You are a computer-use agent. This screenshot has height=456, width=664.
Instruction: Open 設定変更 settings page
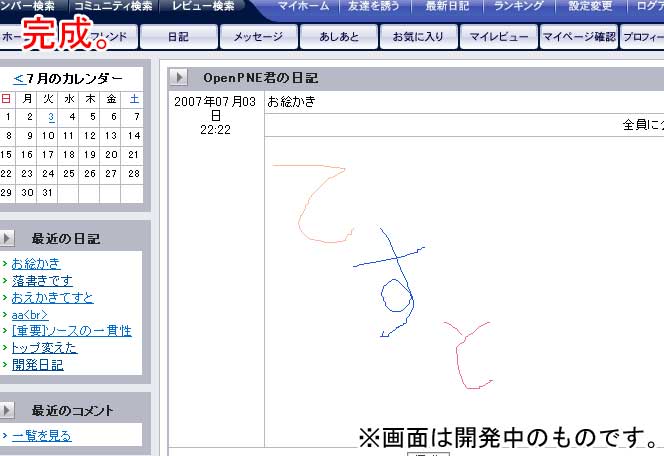coord(591,6)
